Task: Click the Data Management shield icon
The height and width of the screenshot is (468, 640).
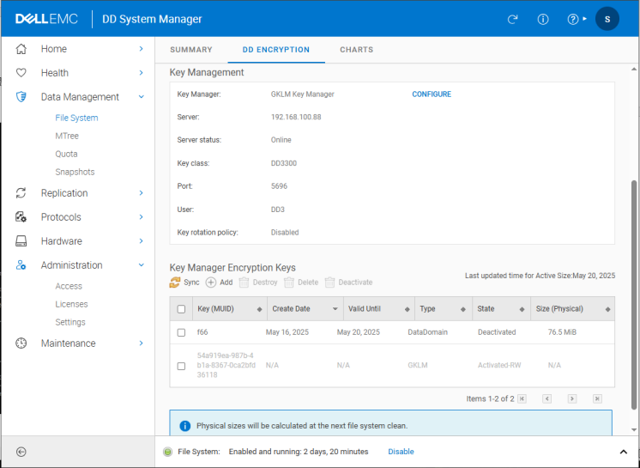Action: (21, 97)
